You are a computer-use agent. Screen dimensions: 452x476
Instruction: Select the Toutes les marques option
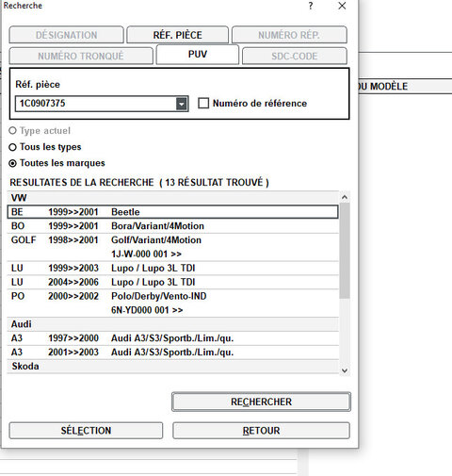coord(12,163)
